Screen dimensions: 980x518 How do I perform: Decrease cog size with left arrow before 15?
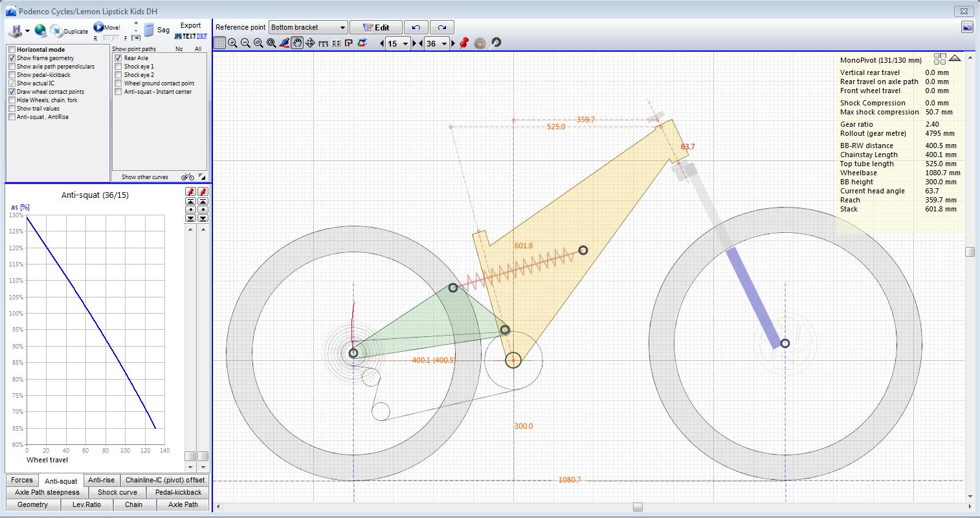click(x=382, y=44)
